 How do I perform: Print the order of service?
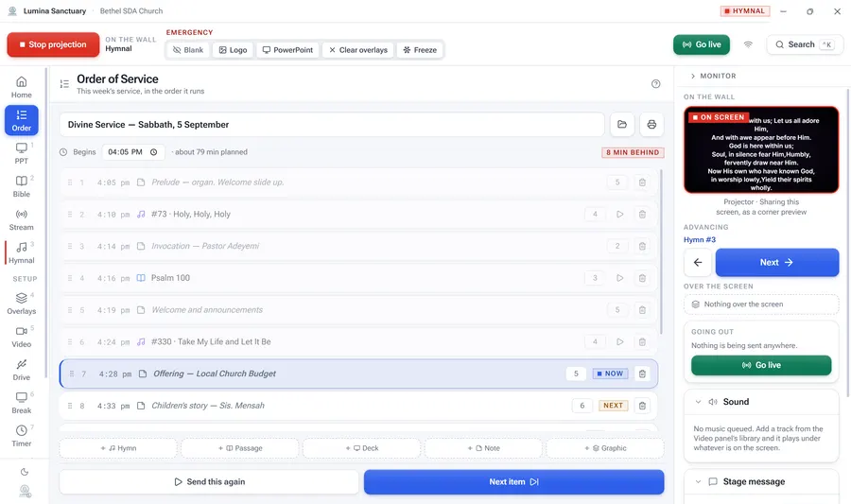(651, 124)
